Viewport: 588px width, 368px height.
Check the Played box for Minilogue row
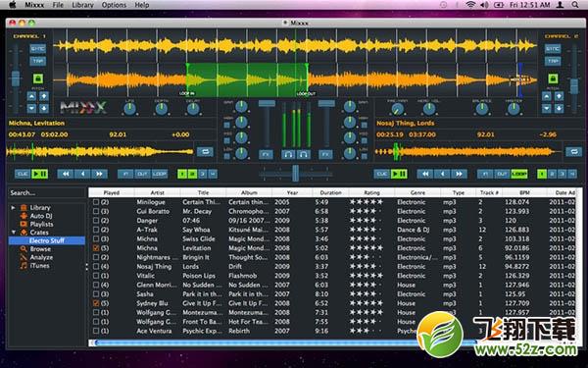[x=96, y=202]
